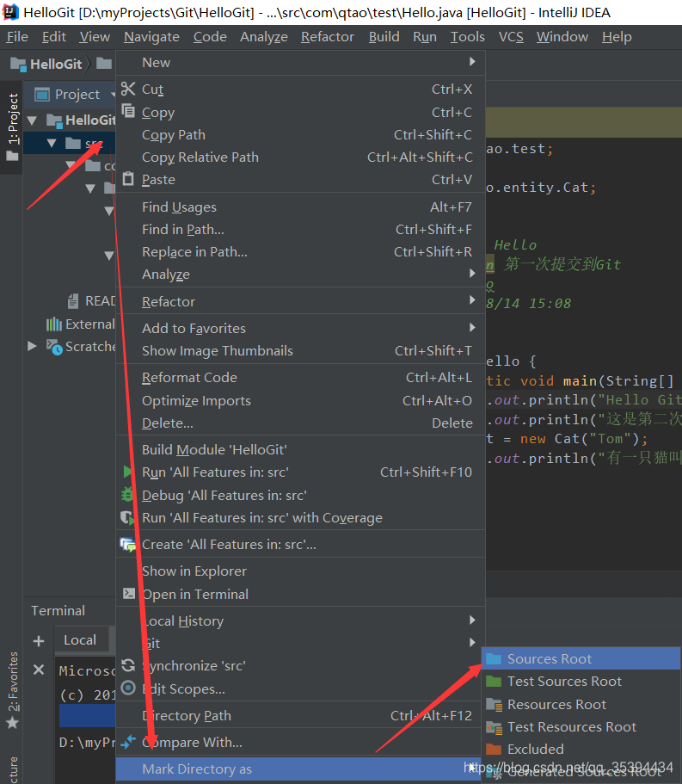Image resolution: width=682 pixels, height=784 pixels.
Task: Switch to the Local terminal tab
Action: 80,640
